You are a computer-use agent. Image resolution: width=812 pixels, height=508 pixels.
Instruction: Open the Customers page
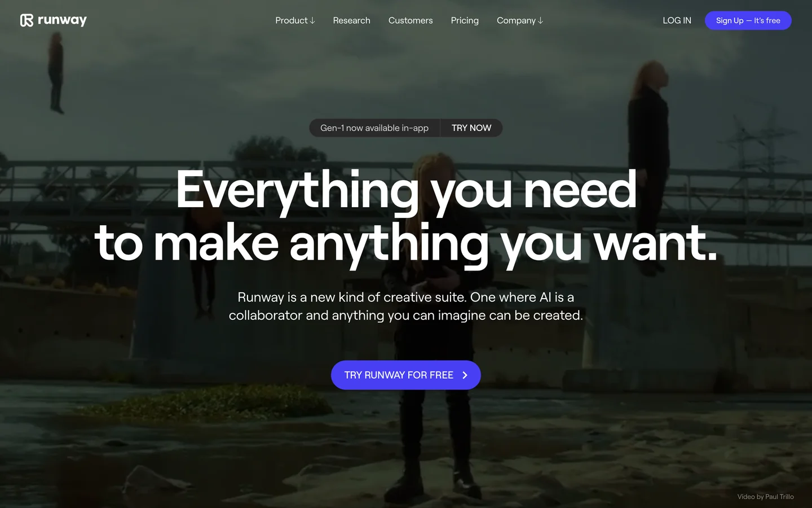[411, 20]
